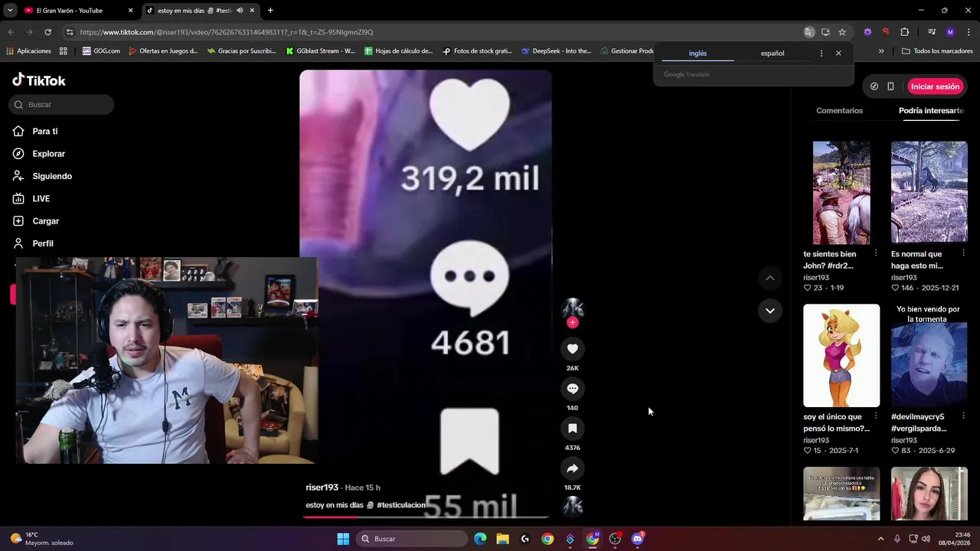Open the tab search dropdown arrow

tap(10, 11)
